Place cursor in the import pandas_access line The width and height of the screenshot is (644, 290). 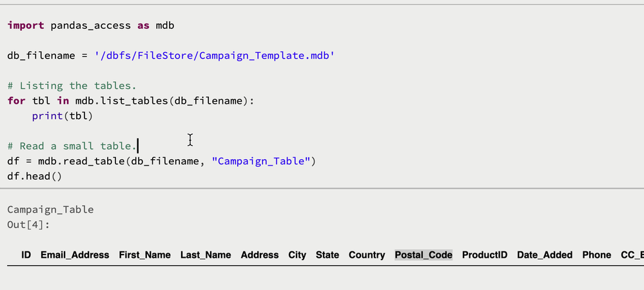90,26
